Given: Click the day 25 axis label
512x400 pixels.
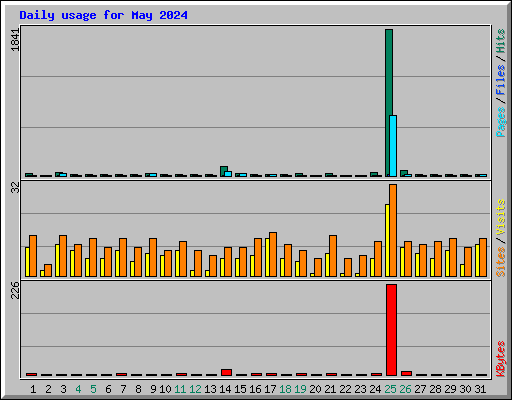Looking at the screenshot, I should (390, 389).
